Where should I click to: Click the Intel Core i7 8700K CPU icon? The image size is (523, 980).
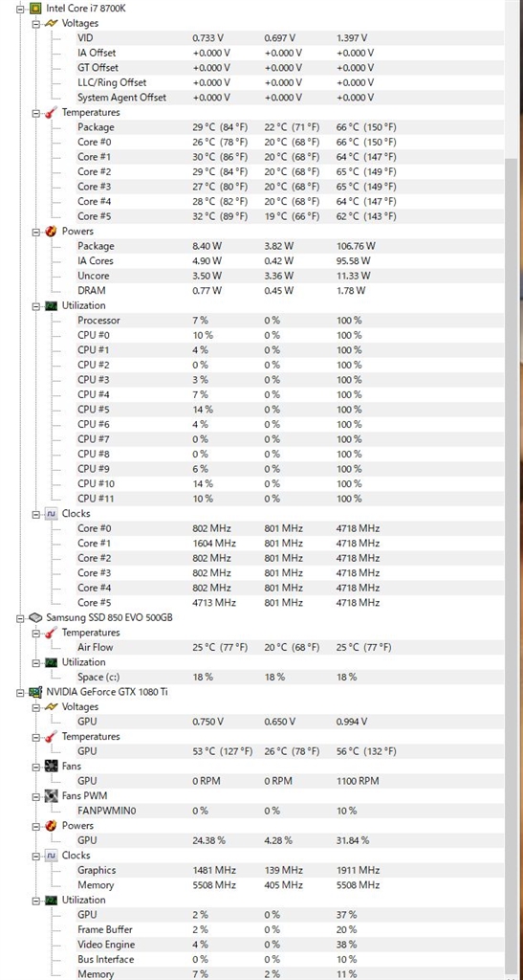tap(37, 8)
